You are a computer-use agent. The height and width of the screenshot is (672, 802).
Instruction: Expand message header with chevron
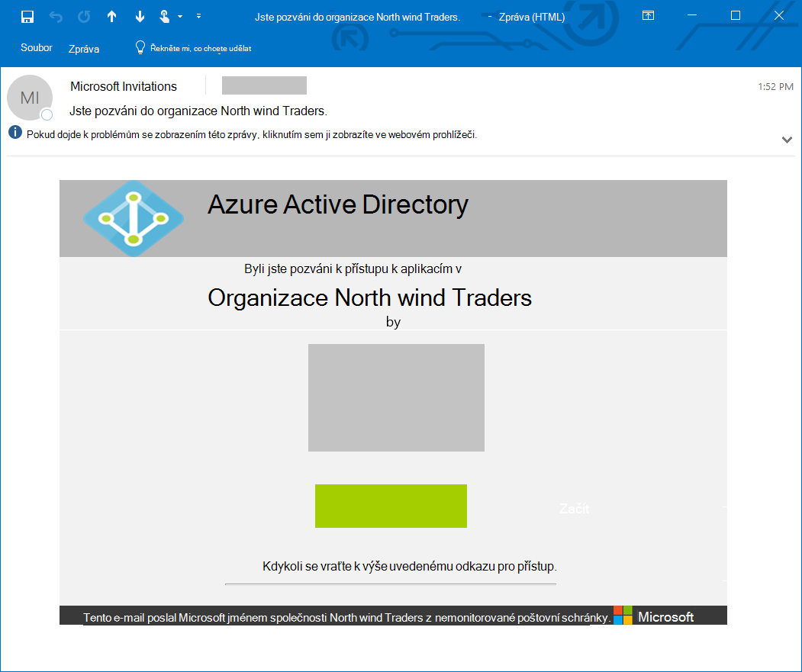point(787,140)
